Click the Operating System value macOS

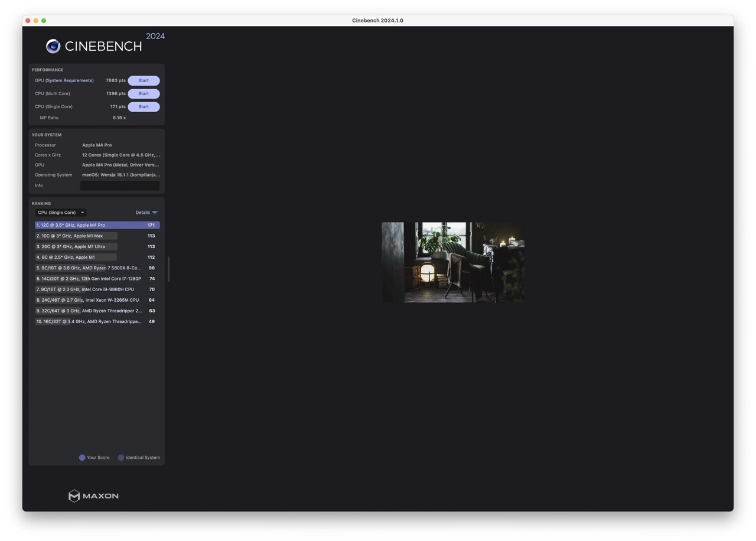click(x=121, y=175)
